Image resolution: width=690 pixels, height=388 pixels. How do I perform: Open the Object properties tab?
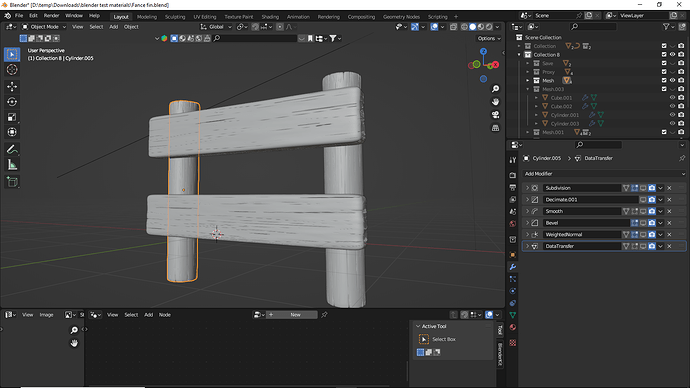pyautogui.click(x=513, y=255)
